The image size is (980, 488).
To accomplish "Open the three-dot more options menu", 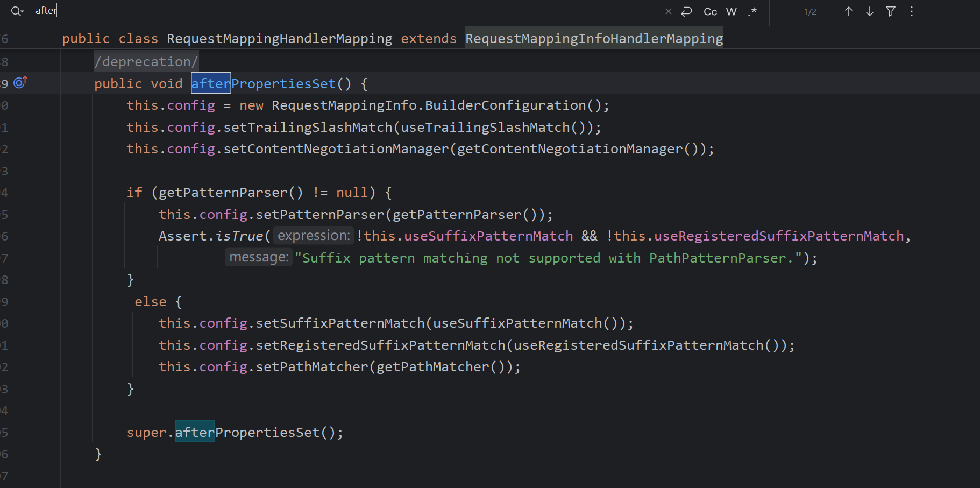I will click(912, 11).
